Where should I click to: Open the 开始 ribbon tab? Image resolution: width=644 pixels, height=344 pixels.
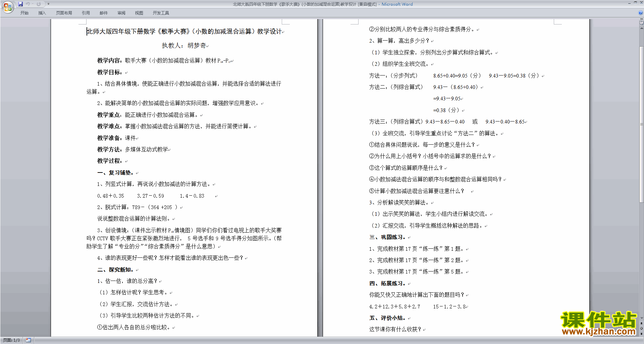[x=24, y=13]
